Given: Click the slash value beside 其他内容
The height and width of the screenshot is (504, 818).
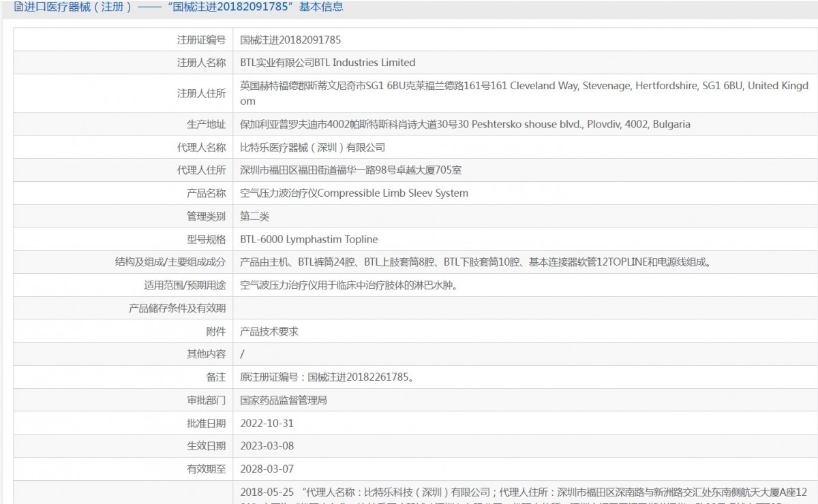Looking at the screenshot, I should [243, 354].
